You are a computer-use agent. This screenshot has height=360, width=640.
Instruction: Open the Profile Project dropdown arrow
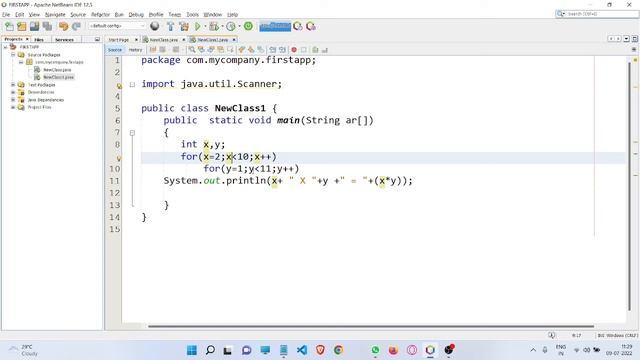(x=239, y=27)
